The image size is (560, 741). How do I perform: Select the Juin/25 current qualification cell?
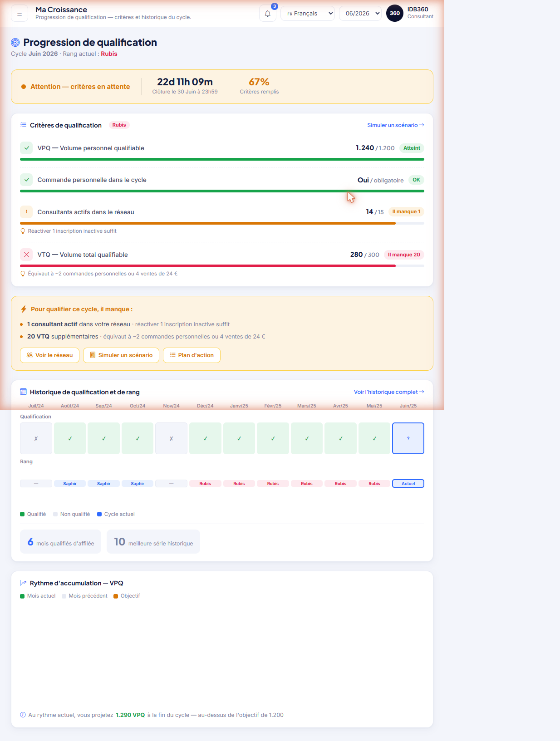(408, 438)
